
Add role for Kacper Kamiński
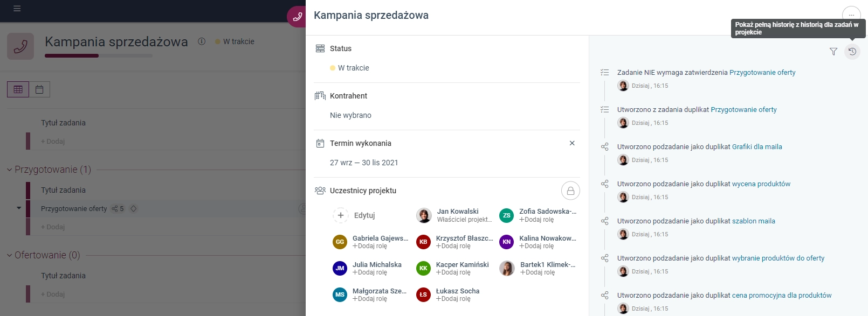pos(453,272)
